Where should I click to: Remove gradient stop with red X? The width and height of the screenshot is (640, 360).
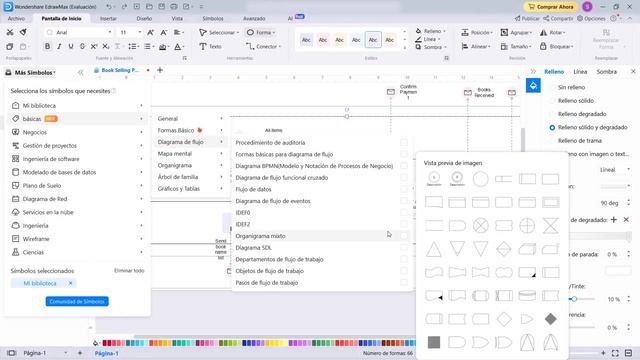(626, 220)
